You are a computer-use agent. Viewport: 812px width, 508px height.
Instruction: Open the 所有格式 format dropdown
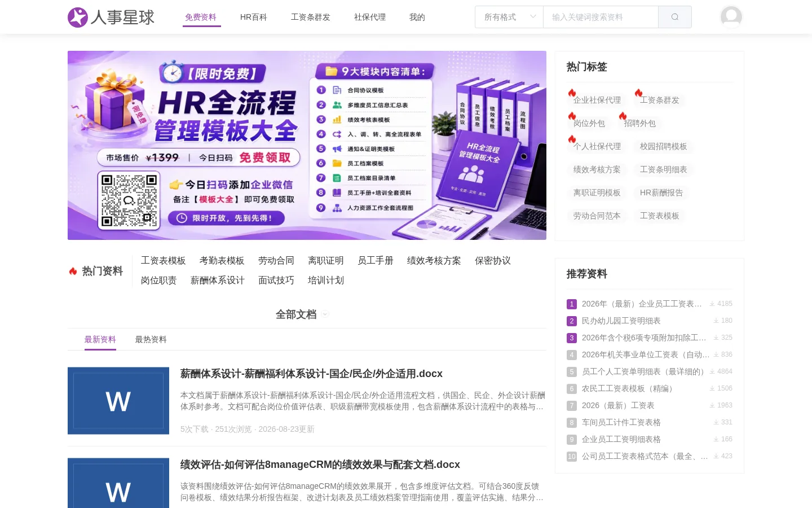[x=509, y=17]
